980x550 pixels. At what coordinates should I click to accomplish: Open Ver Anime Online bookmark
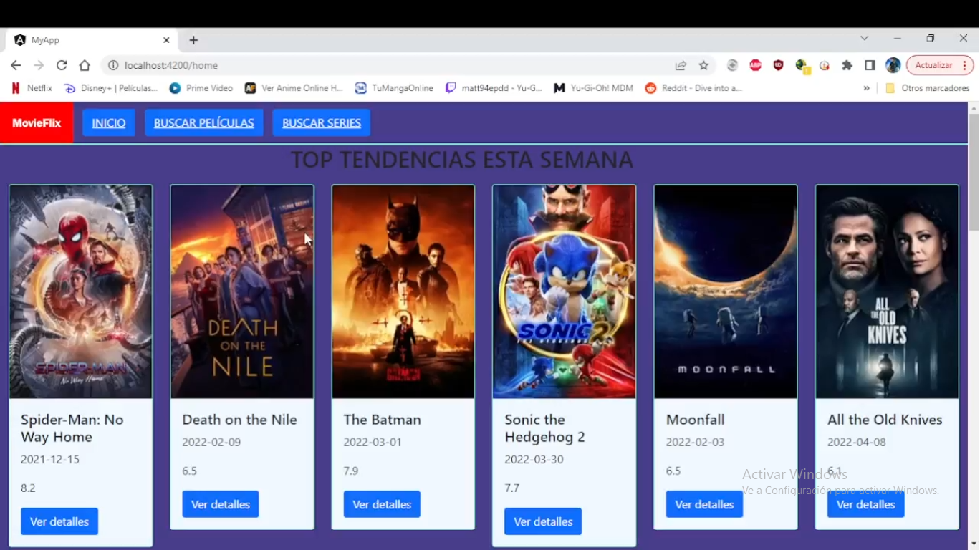click(294, 88)
